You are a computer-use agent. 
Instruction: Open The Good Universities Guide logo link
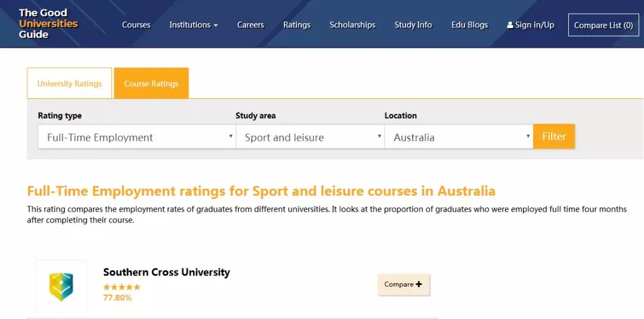point(48,24)
